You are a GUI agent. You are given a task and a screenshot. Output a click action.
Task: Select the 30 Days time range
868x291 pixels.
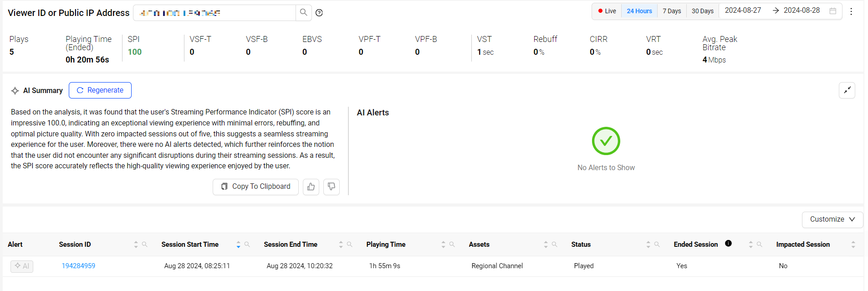pos(703,11)
